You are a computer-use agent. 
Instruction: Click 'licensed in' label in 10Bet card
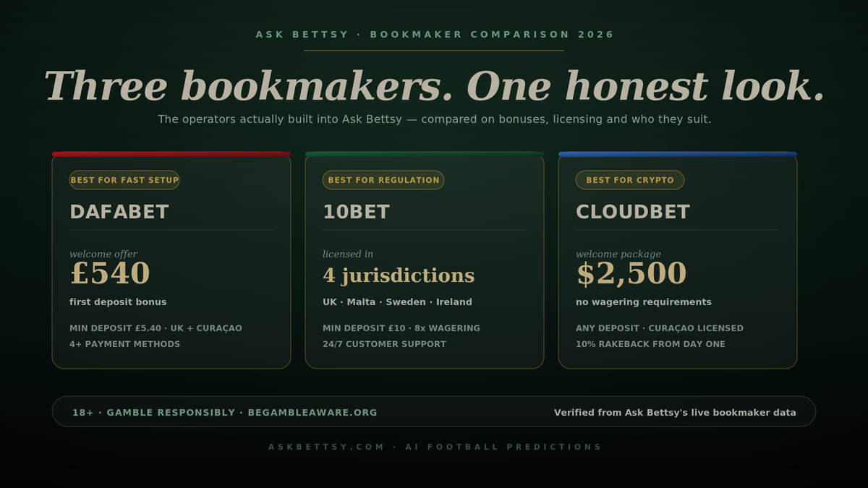348,254
